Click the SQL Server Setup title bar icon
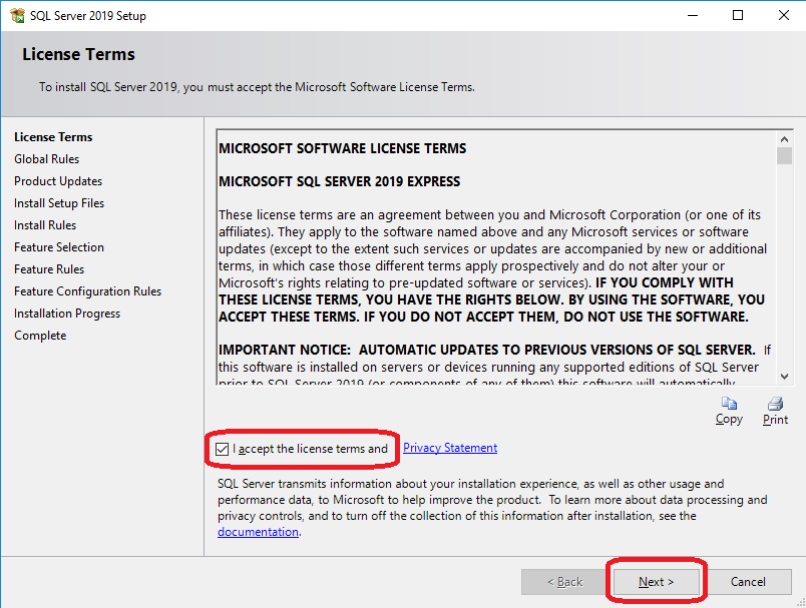This screenshot has height=608, width=806. tap(17, 16)
